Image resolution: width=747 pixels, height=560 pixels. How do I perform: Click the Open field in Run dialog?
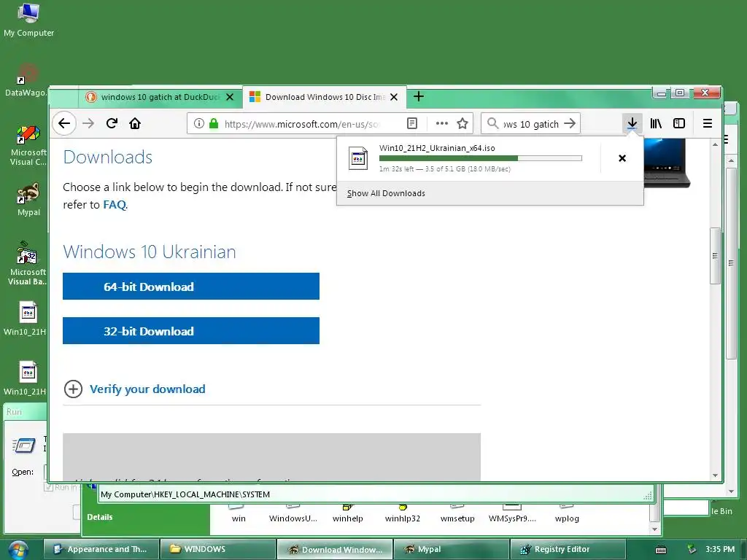pyautogui.click(x=46, y=472)
